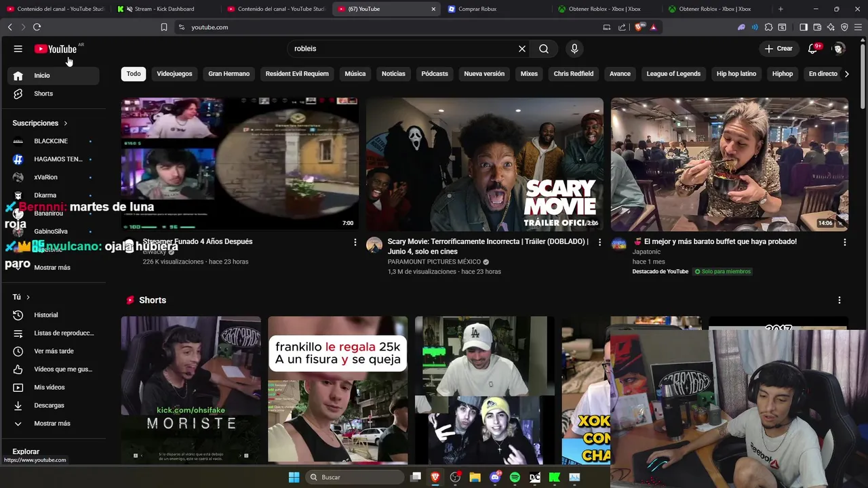This screenshot has width=868, height=488.
Task: Open the xVaRion subscription channel
Action: (x=53, y=177)
